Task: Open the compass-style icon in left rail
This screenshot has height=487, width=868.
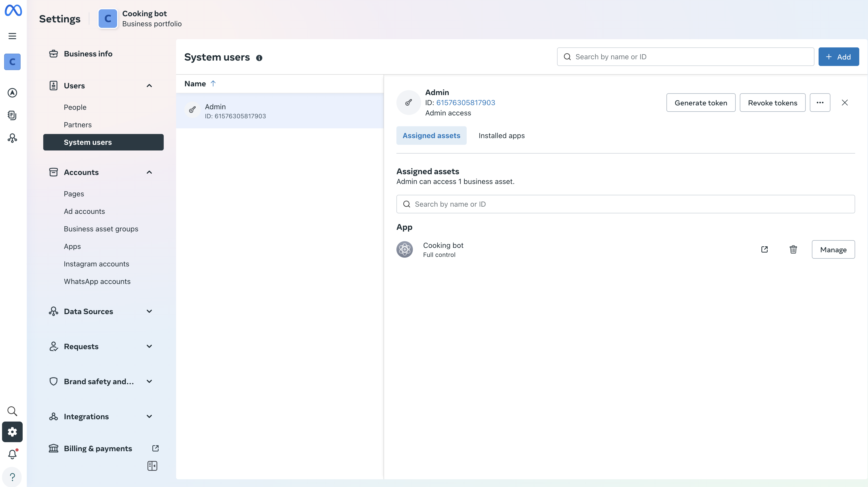Action: point(12,93)
